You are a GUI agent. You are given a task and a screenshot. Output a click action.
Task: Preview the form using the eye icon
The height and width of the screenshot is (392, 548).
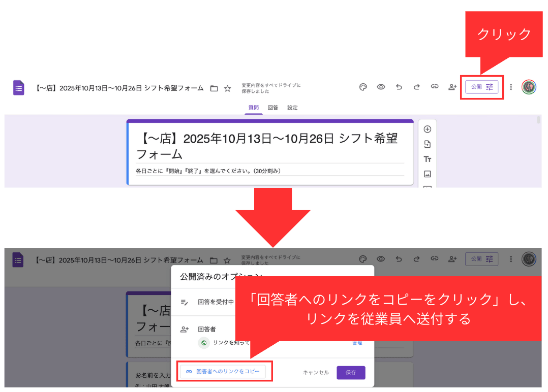point(381,87)
